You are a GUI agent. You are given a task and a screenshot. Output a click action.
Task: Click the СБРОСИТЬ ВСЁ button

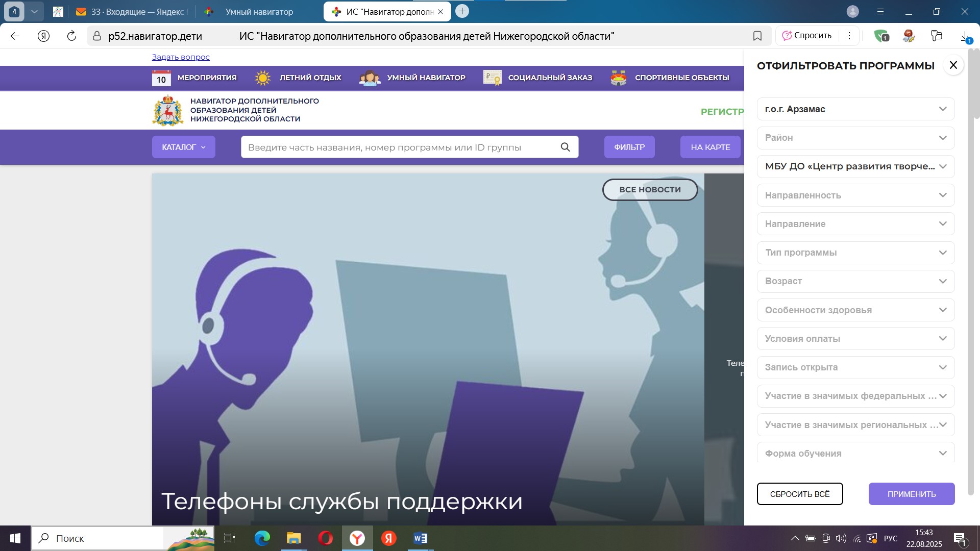tap(799, 494)
